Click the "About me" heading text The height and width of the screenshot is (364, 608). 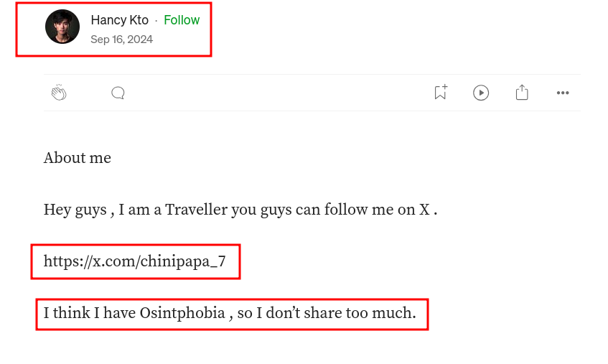click(78, 158)
